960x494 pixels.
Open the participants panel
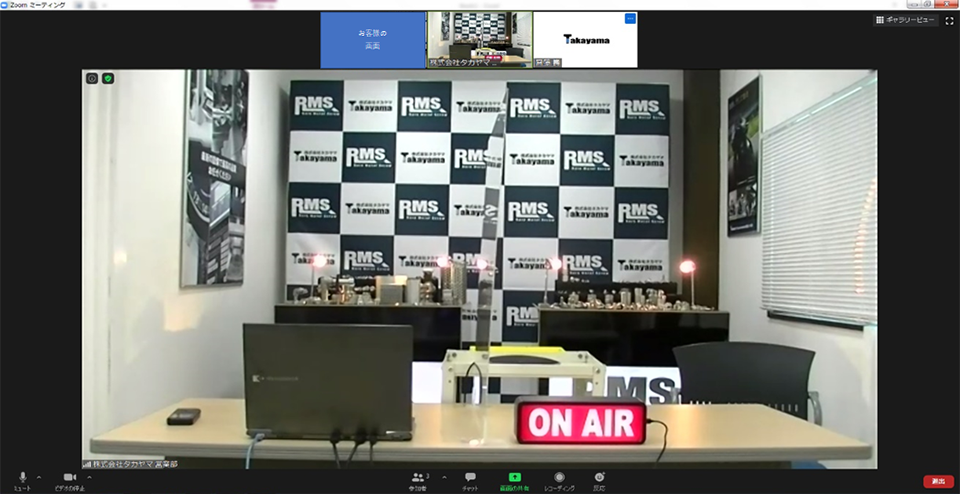[x=419, y=481]
